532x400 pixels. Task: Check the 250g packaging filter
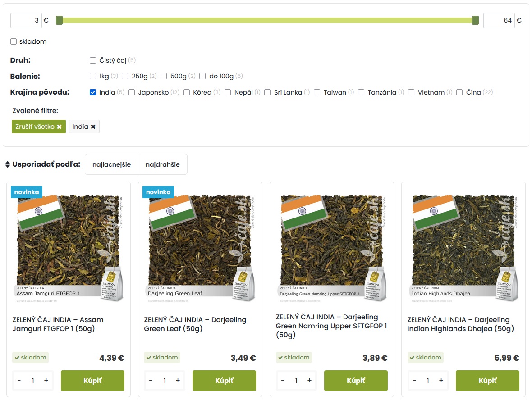pyautogui.click(x=125, y=76)
